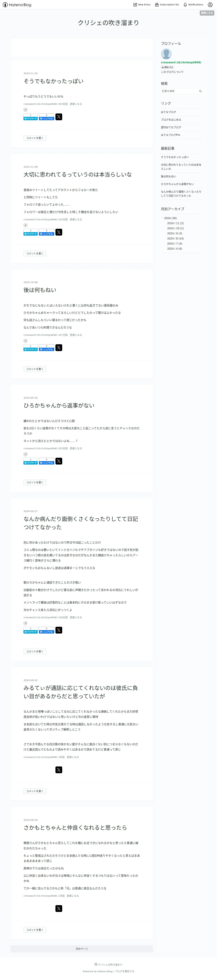Click コメントを書く under post 2024-10-08
This screenshot has width=217, height=980.
[35, 369]
